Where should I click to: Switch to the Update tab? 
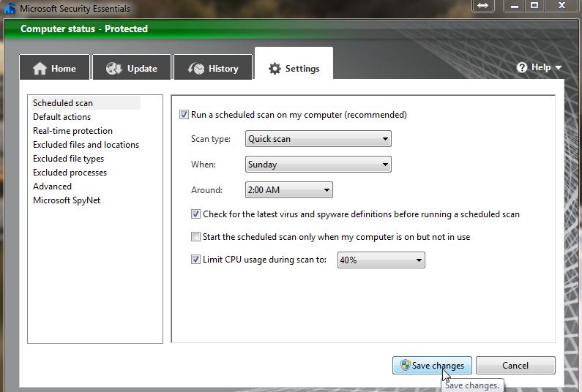click(132, 67)
